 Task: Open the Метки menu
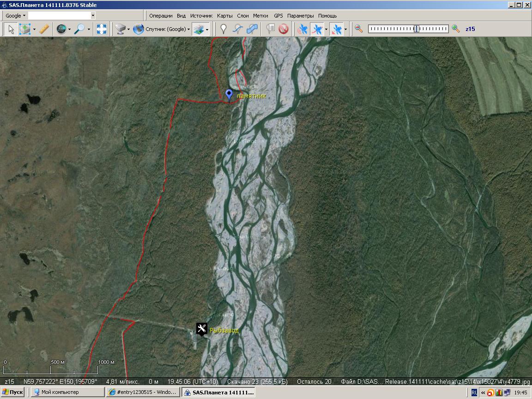point(260,16)
